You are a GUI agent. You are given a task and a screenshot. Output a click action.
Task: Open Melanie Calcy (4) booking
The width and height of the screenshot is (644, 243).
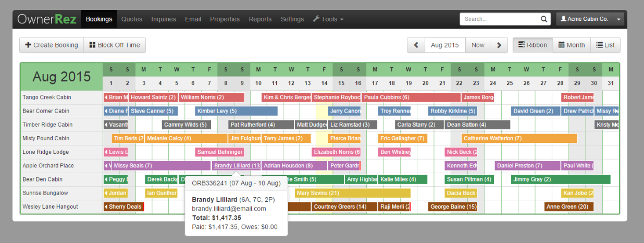[187, 139]
